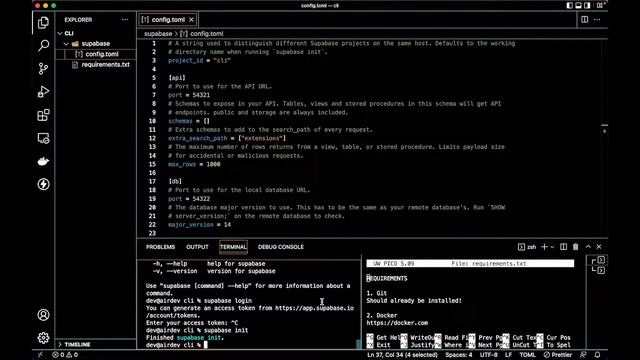
Task: Open the Explorer view in activity bar
Action: 43,22
